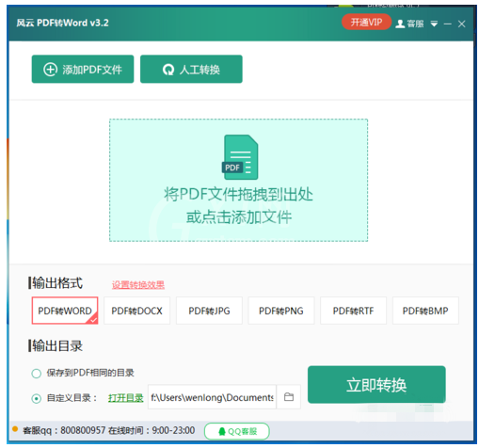Select the PDF转RTF output format

click(353, 311)
